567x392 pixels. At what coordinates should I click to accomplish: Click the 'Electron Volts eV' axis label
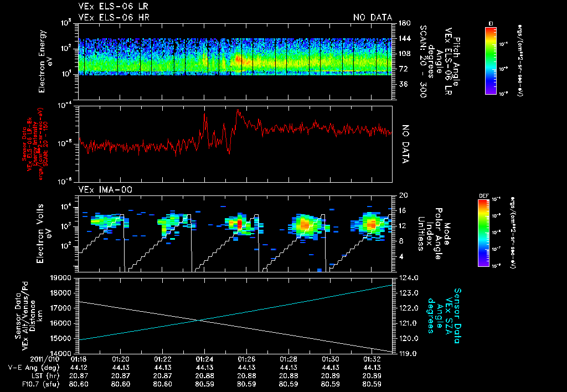click(x=44, y=234)
